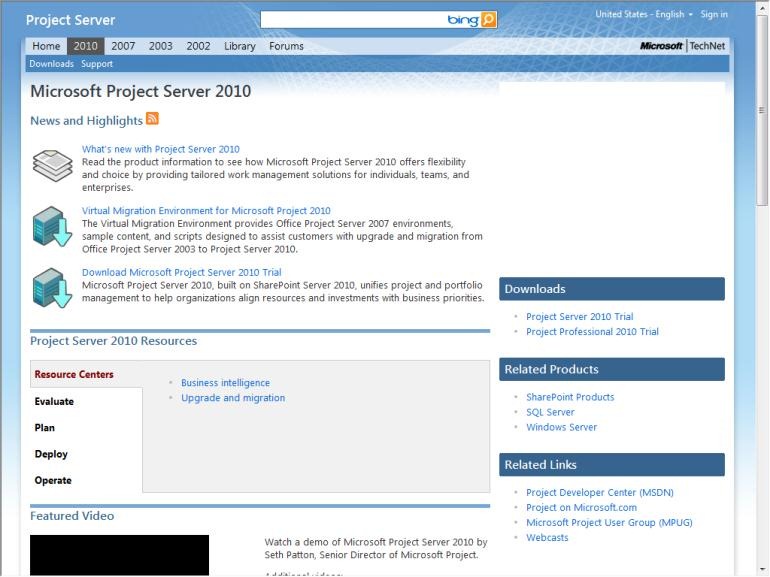
Task: Switch to the 2007 tab
Action: point(123,46)
